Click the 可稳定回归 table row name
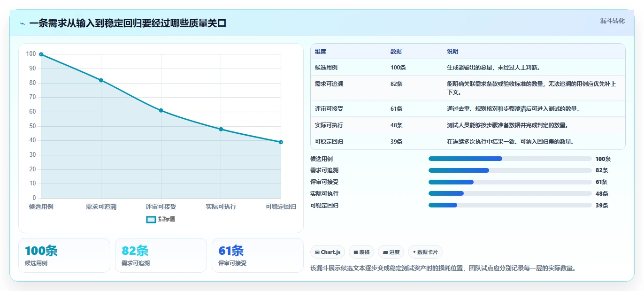Viewport: 644px width, 291px height. point(329,142)
